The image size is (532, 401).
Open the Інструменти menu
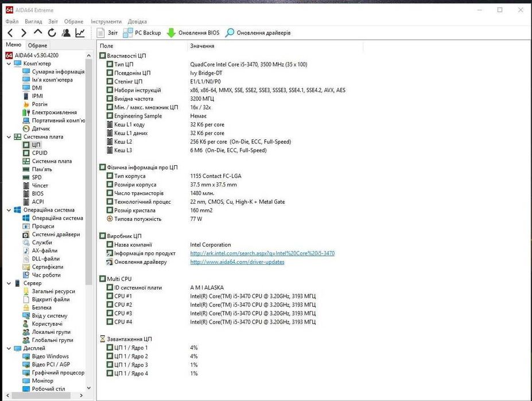tap(106, 21)
